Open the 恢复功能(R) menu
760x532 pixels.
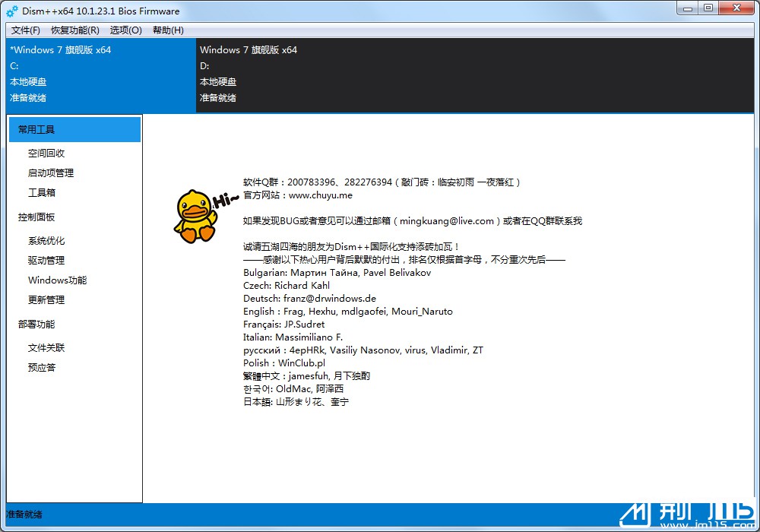pyautogui.click(x=75, y=30)
